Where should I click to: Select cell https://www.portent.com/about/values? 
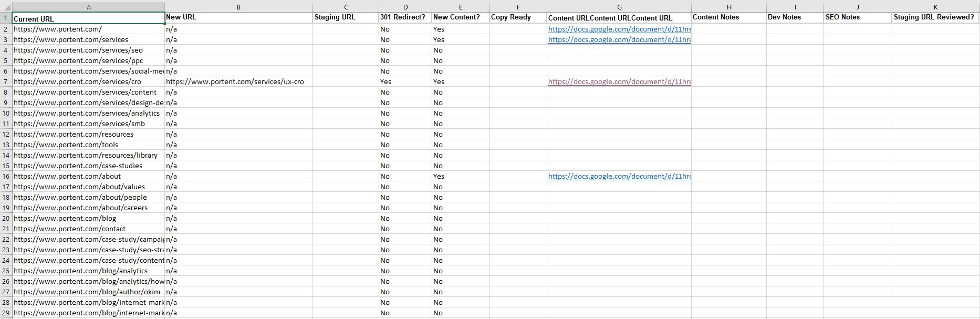click(88, 187)
